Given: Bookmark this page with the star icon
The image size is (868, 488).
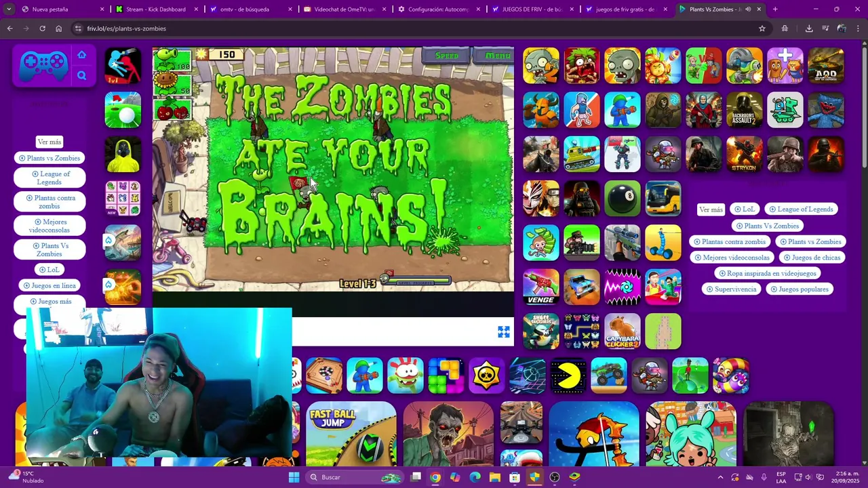Looking at the screenshot, I should pyautogui.click(x=762, y=28).
